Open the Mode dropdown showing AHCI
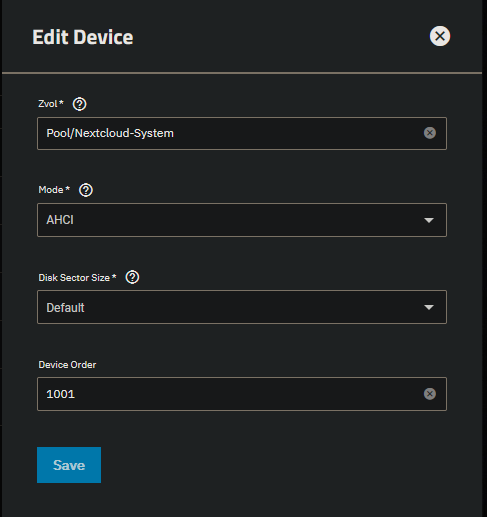The image size is (487, 517). tap(242, 220)
